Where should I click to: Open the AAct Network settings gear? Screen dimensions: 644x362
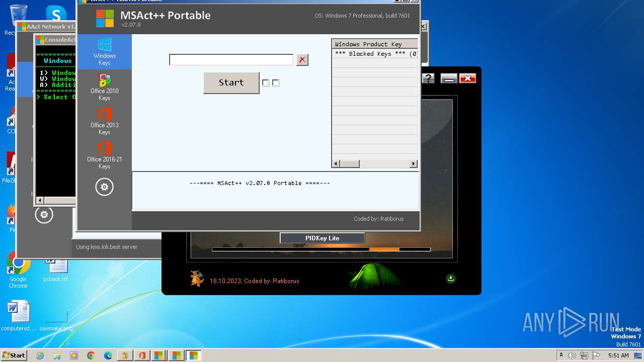point(44,215)
